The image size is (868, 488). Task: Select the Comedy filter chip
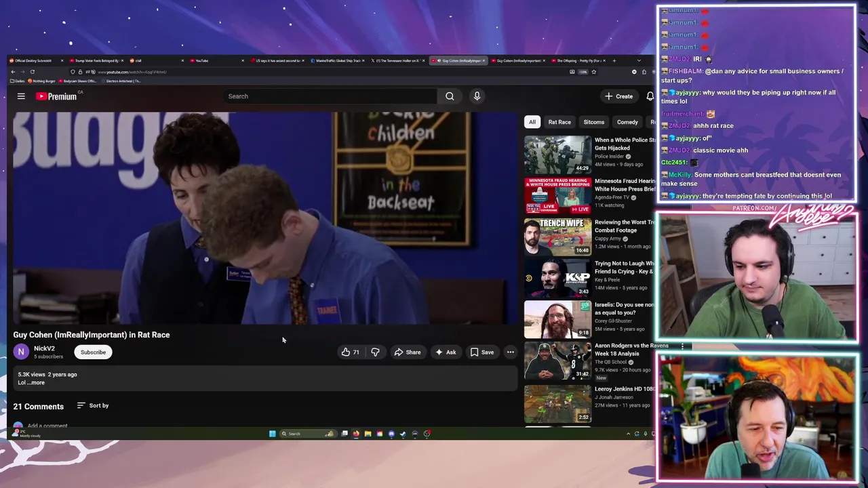pos(627,122)
